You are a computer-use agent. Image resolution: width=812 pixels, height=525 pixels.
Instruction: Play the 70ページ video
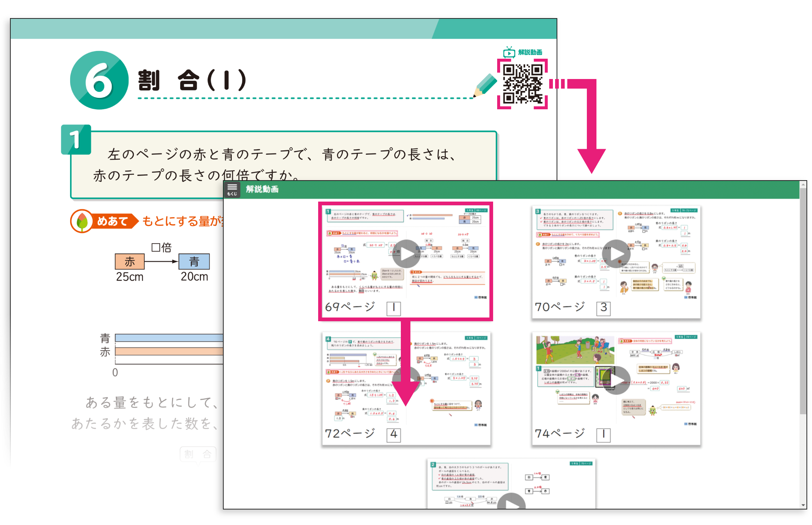[616, 254]
